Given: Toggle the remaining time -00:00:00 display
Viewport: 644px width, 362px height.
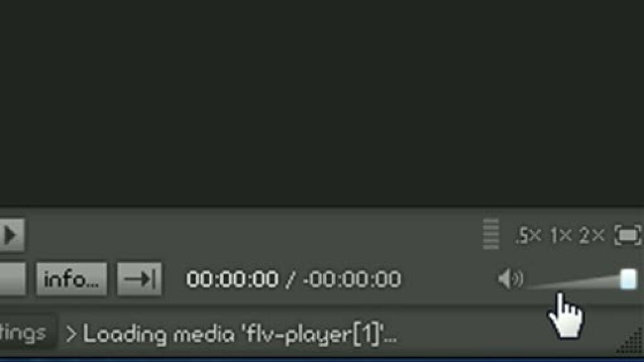Looking at the screenshot, I should pos(352,279).
